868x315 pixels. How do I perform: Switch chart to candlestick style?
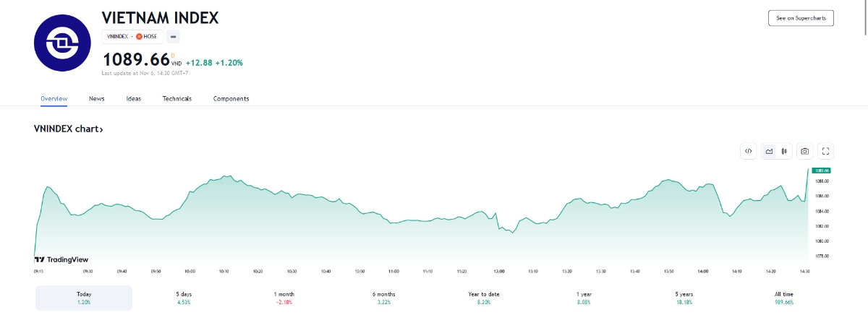click(x=784, y=151)
